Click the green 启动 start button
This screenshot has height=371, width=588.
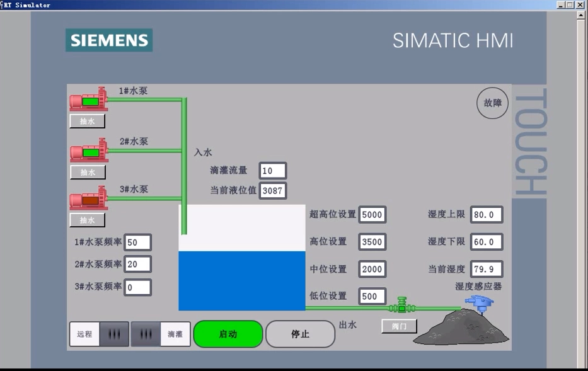(x=228, y=334)
